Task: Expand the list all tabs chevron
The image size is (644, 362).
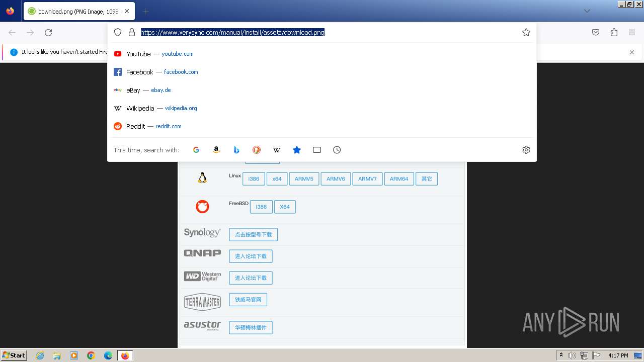Action: [587, 11]
